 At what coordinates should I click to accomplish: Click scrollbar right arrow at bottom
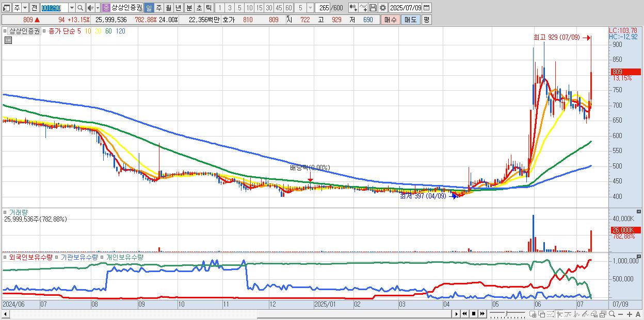[x=456, y=313]
